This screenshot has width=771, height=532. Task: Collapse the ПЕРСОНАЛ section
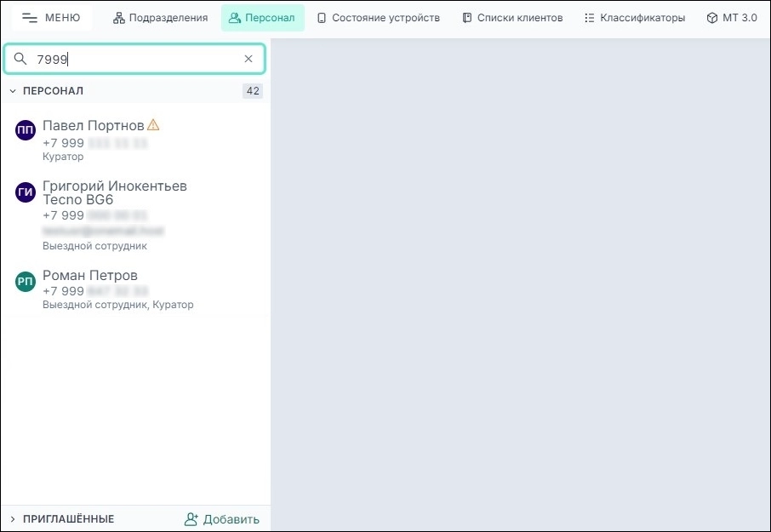(x=12, y=90)
